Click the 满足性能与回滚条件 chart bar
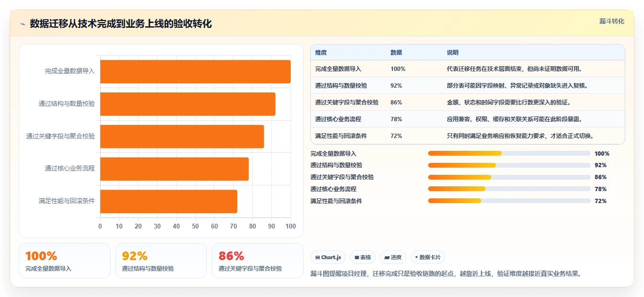 click(x=169, y=201)
